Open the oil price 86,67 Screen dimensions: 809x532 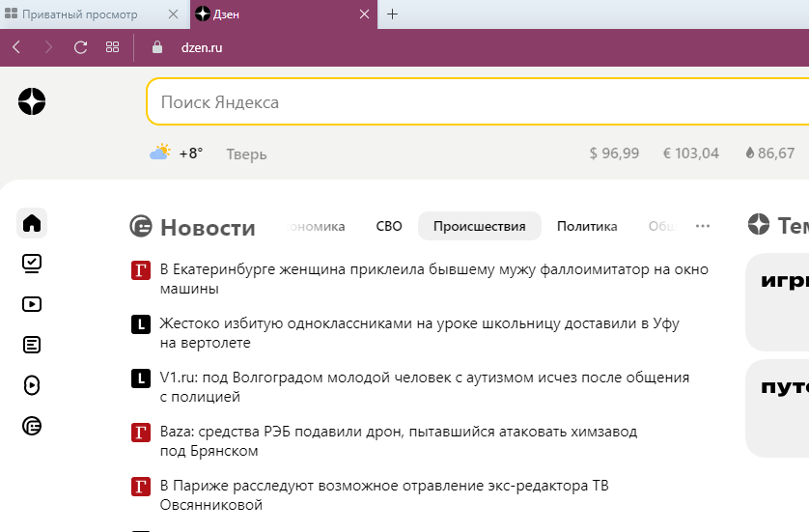pos(769,154)
